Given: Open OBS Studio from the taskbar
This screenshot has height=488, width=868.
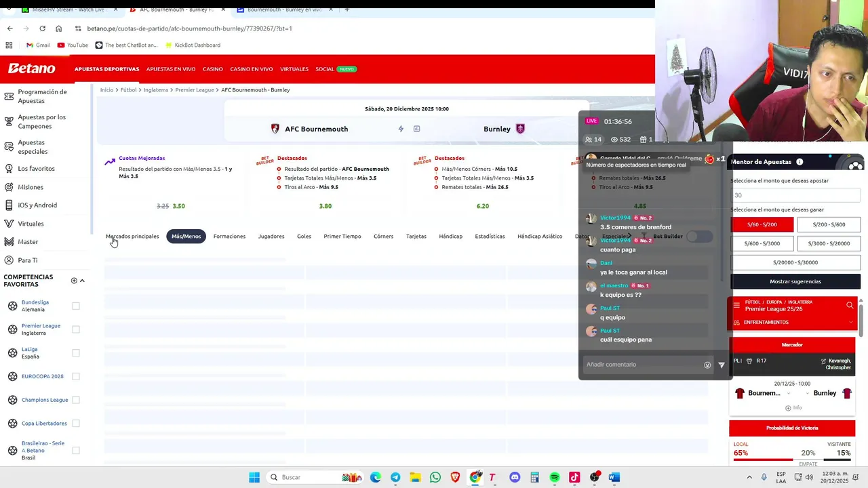Looking at the screenshot, I should click(595, 477).
